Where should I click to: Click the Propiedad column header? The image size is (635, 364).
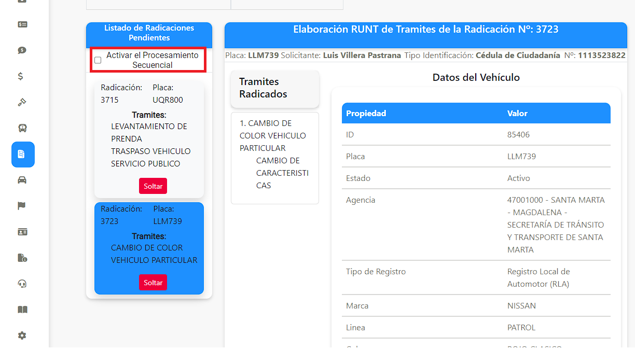(366, 113)
